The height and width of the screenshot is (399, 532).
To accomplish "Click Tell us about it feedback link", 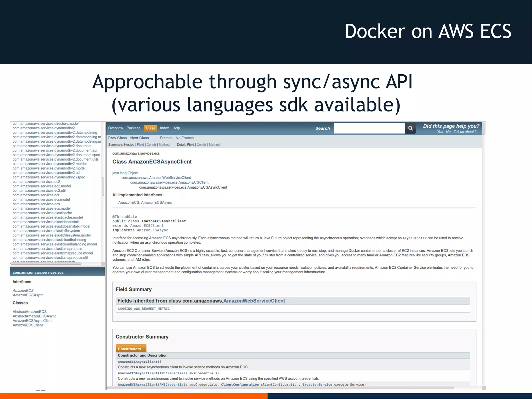I will [x=466, y=132].
